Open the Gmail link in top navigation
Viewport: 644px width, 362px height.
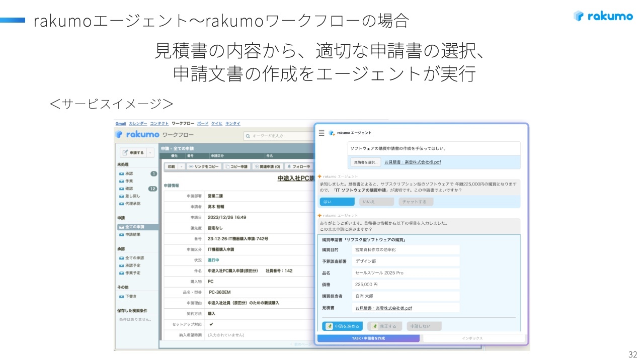(x=121, y=123)
